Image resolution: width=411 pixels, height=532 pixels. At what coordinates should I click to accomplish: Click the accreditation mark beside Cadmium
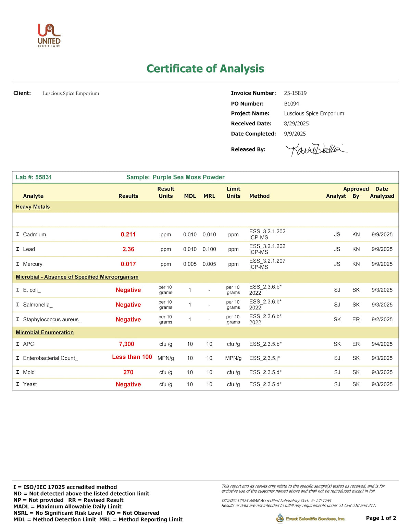(x=18, y=234)
